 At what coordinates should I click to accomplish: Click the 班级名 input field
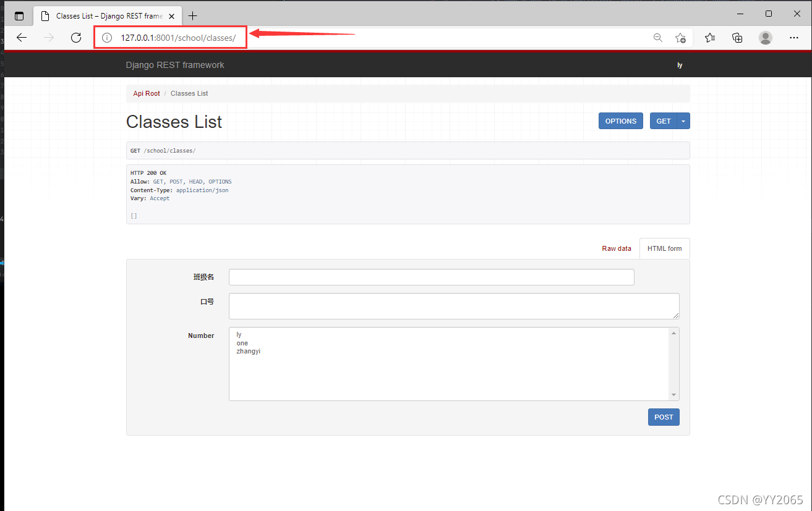[432, 277]
